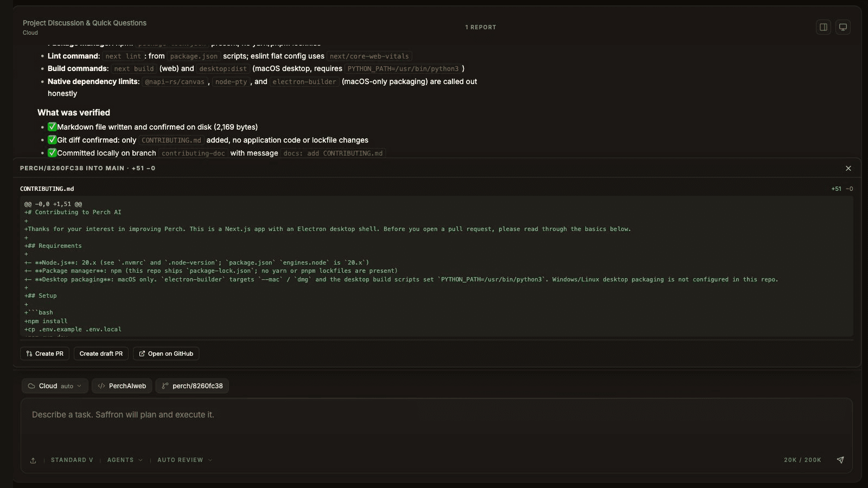868x488 pixels.
Task: Click the +51 −0 diff stat beside CONTRIBUTING.md
Action: pyautogui.click(x=842, y=189)
